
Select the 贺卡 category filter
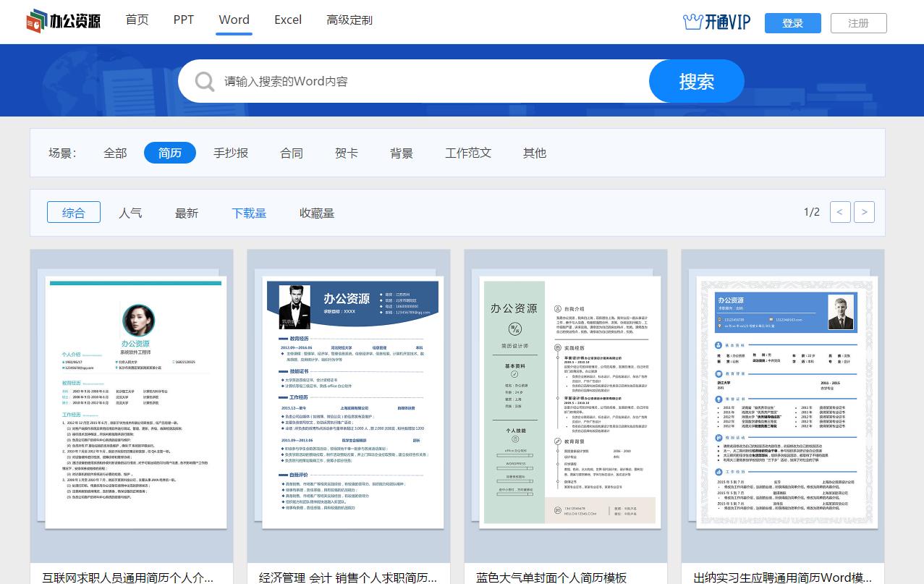(346, 153)
